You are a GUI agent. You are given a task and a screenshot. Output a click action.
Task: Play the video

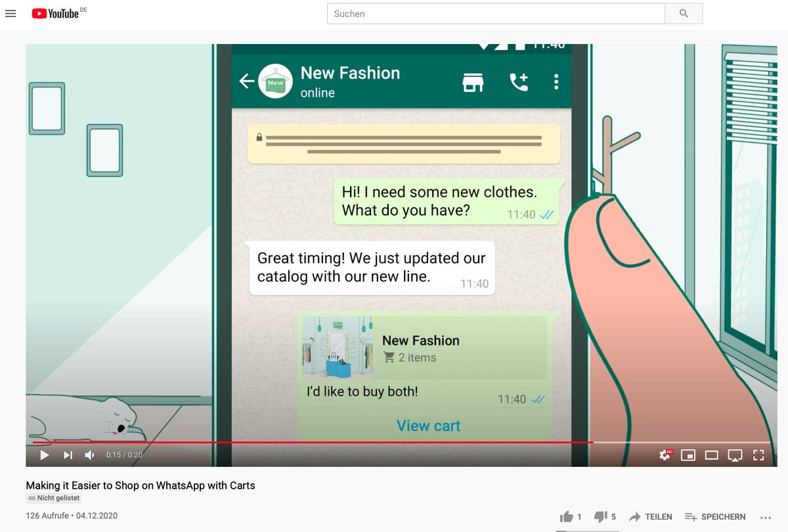pyautogui.click(x=44, y=454)
